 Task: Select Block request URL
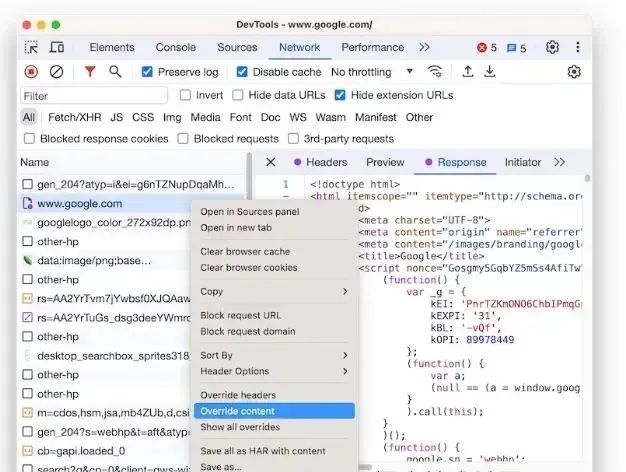coord(274,315)
